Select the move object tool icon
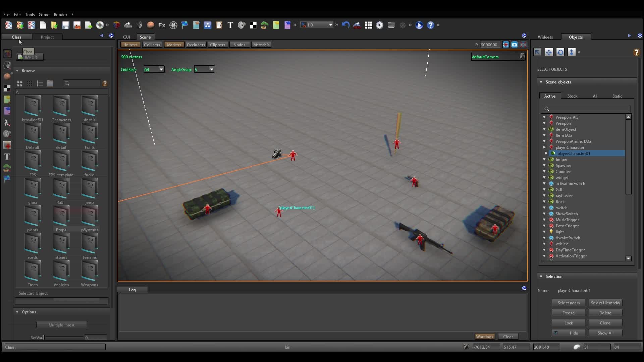Screen dimensions: 644x362 [x=549, y=52]
